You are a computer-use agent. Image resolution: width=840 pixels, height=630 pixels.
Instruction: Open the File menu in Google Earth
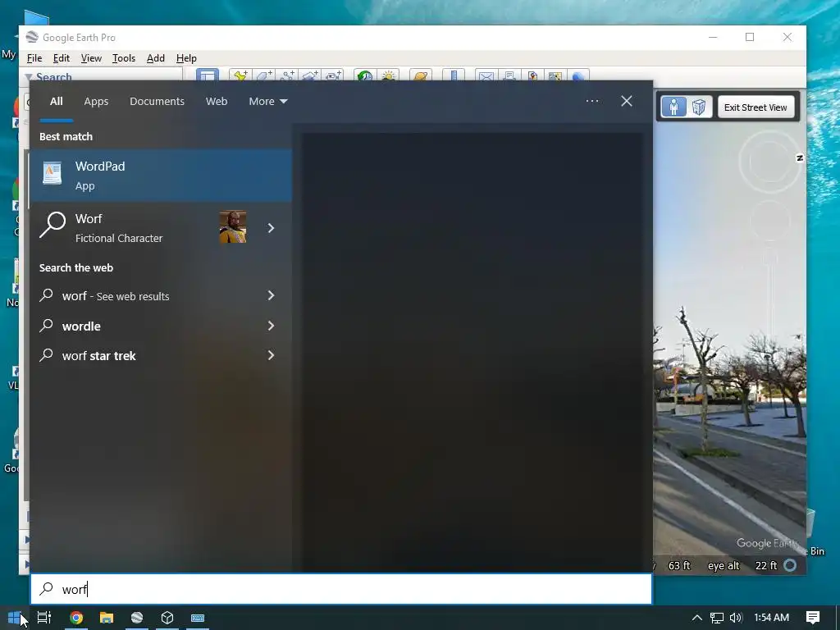(34, 58)
